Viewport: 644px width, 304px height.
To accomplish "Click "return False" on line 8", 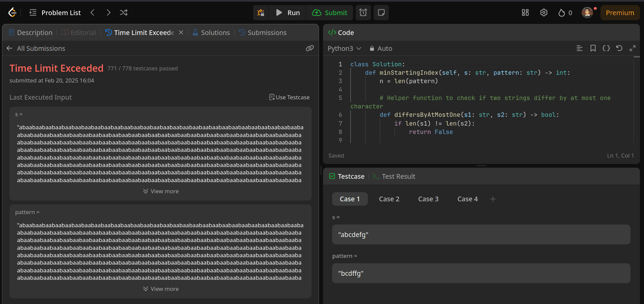I will [431, 132].
